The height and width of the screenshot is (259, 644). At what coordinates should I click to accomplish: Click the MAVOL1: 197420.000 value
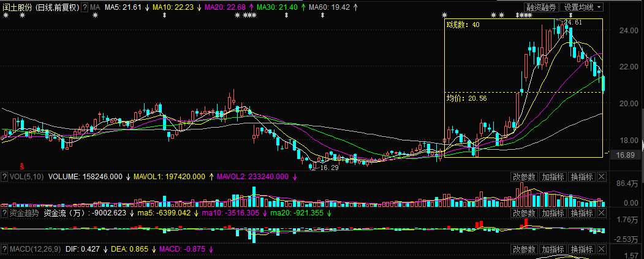click(170, 177)
